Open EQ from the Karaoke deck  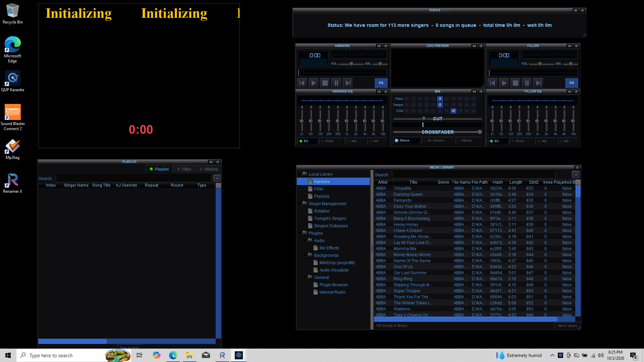tap(381, 83)
